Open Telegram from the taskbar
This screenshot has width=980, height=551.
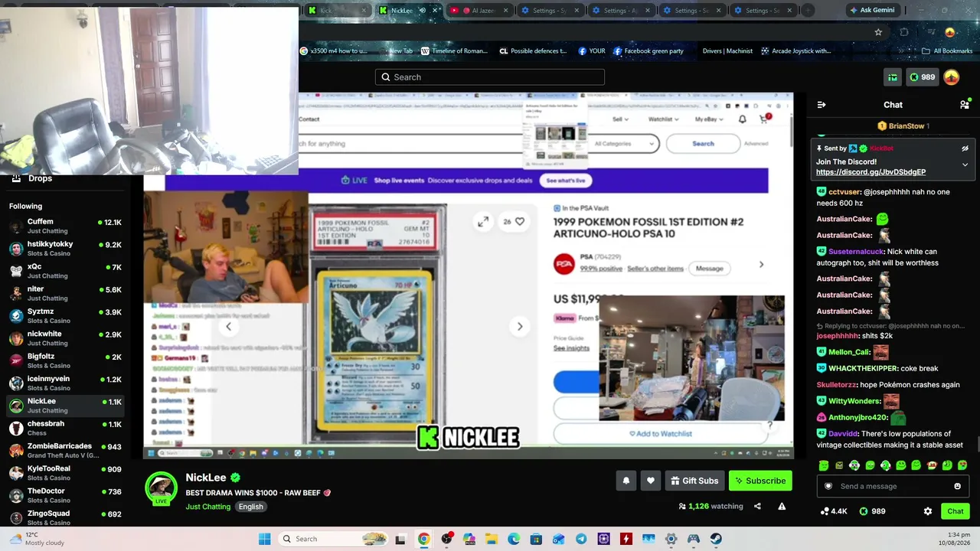click(581, 539)
